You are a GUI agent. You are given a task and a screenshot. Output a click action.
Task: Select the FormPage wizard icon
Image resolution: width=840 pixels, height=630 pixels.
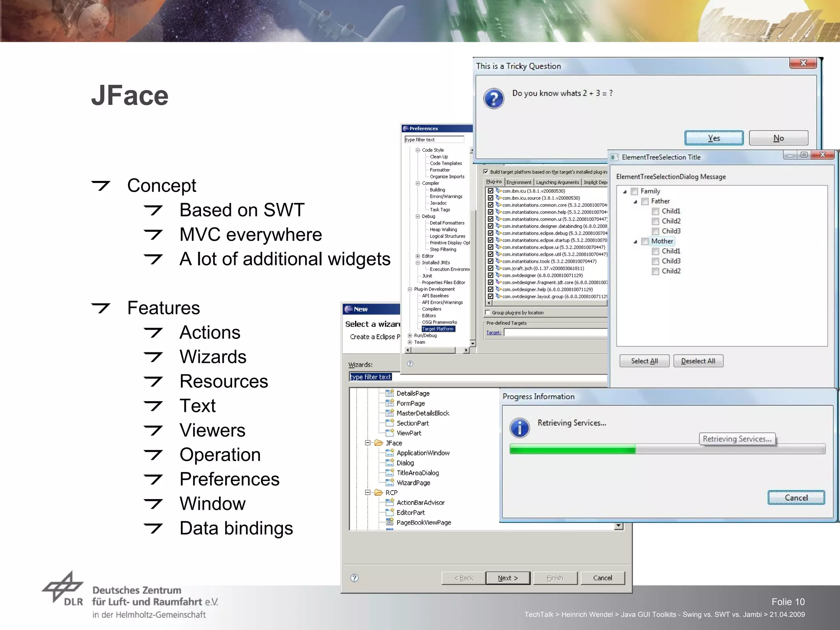tap(390, 403)
